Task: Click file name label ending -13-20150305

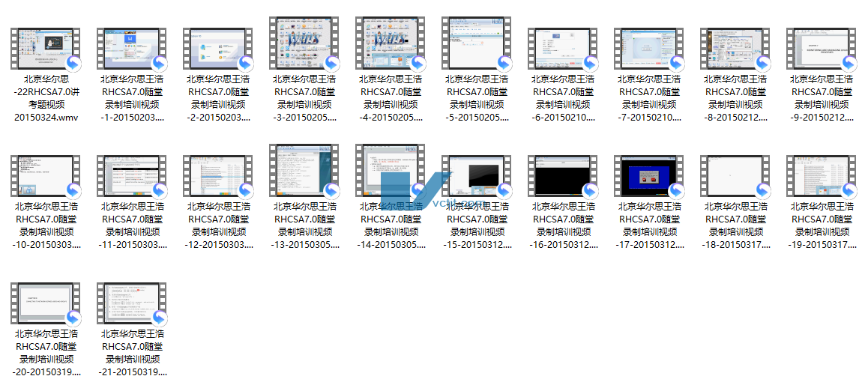Action: coord(304,225)
